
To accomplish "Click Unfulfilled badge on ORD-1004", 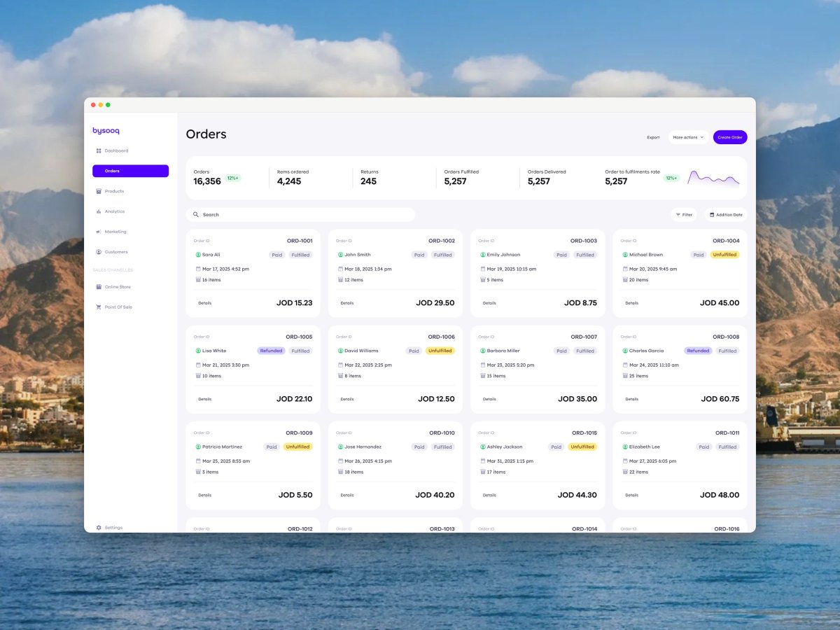I will [724, 255].
